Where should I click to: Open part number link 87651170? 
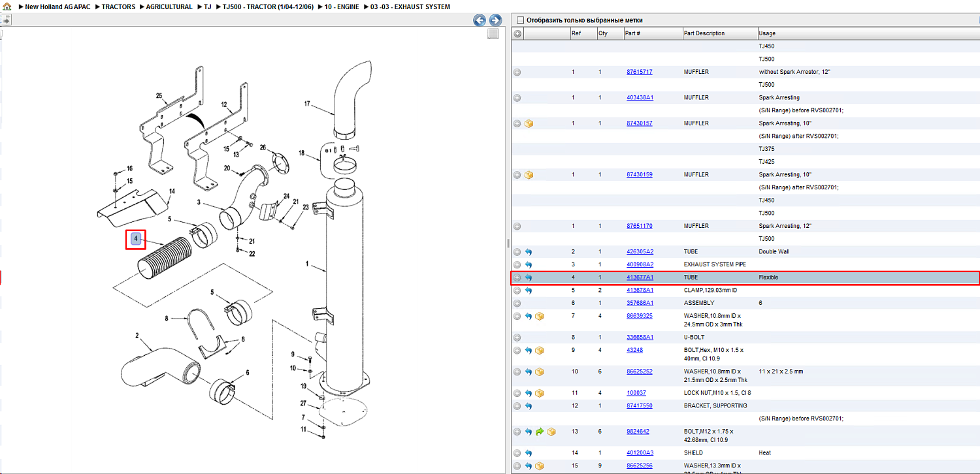pyautogui.click(x=639, y=227)
